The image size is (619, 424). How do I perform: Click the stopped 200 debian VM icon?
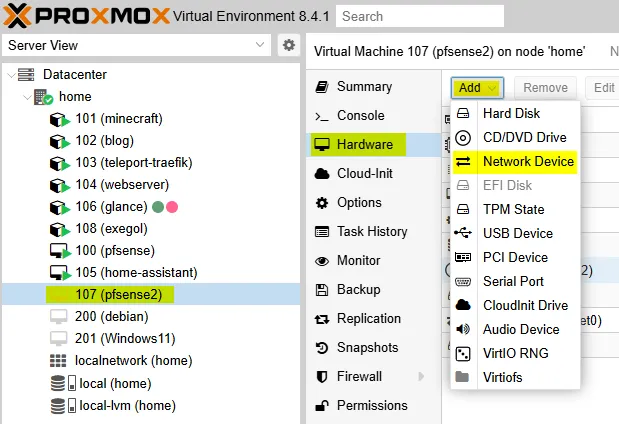coord(58,317)
